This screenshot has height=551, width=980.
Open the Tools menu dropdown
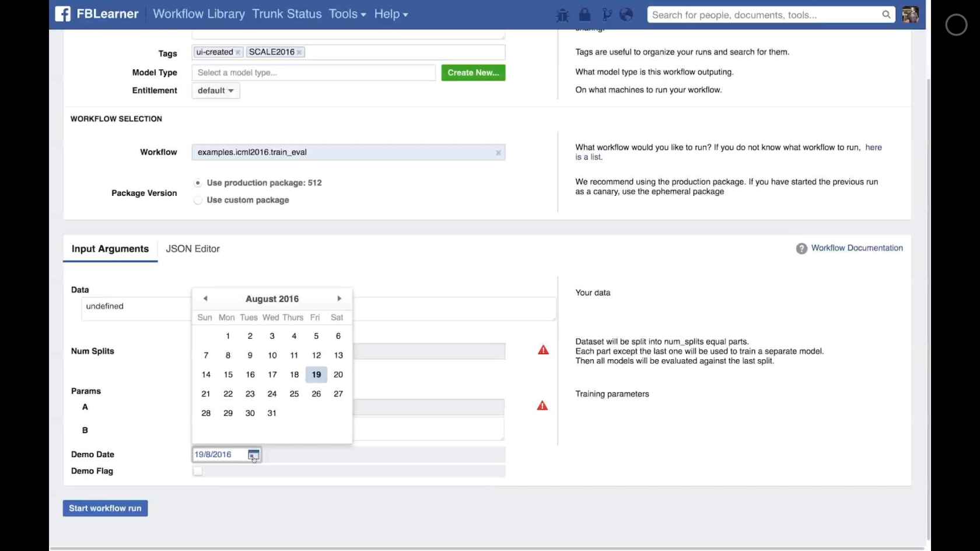pos(346,13)
